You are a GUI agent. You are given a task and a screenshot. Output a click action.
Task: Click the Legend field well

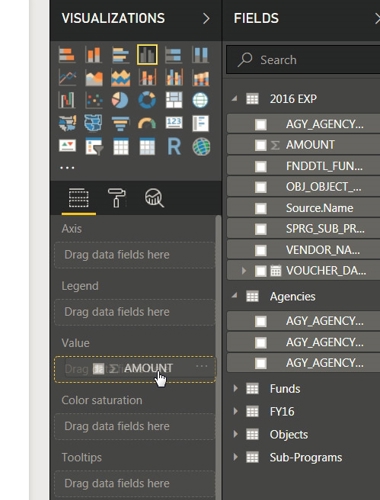click(134, 312)
